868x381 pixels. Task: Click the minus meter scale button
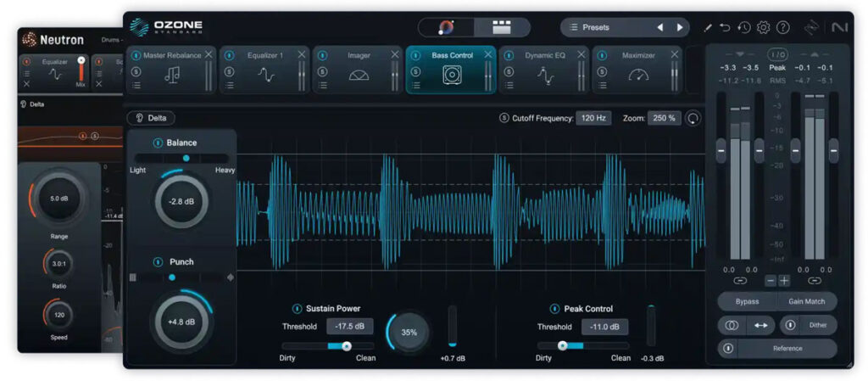pos(771,281)
